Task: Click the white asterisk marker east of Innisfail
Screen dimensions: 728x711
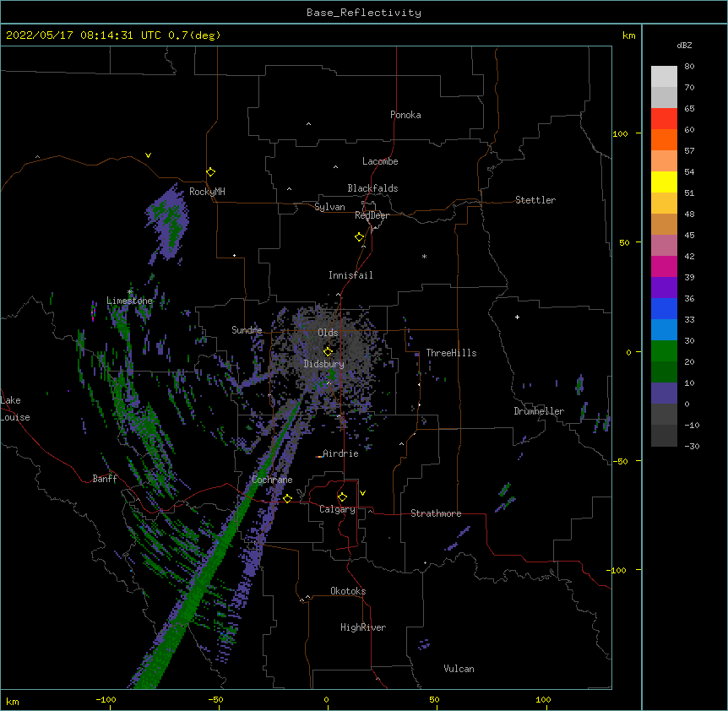Action: [424, 256]
